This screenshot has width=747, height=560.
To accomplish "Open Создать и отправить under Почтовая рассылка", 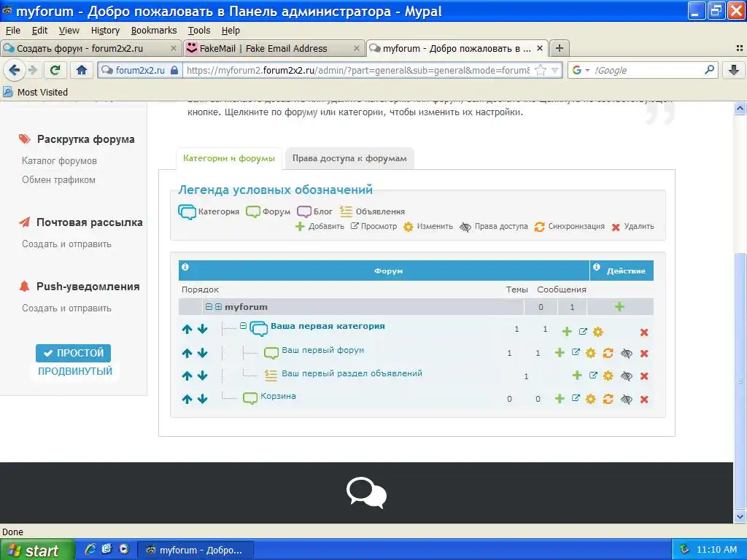I will coord(66,244).
